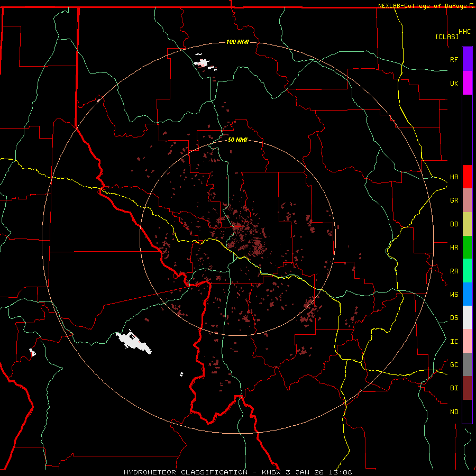Click the ND legend label
Viewport: 476px width, 476px height.
454,411
